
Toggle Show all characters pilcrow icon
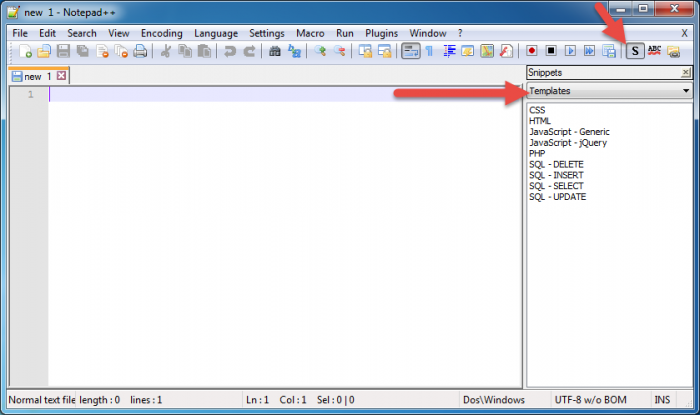click(428, 51)
